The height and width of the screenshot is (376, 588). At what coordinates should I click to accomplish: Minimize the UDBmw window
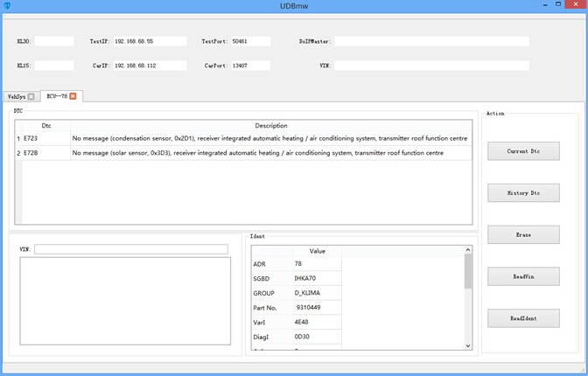[x=545, y=4]
